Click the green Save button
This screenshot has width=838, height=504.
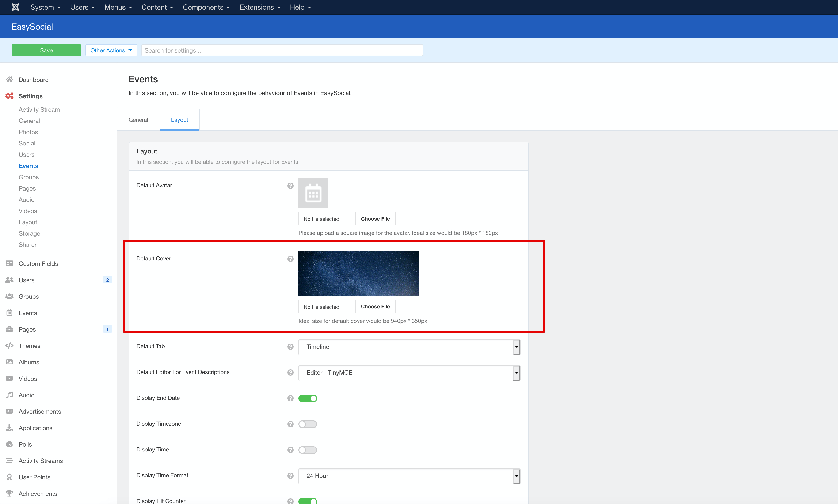(x=46, y=50)
